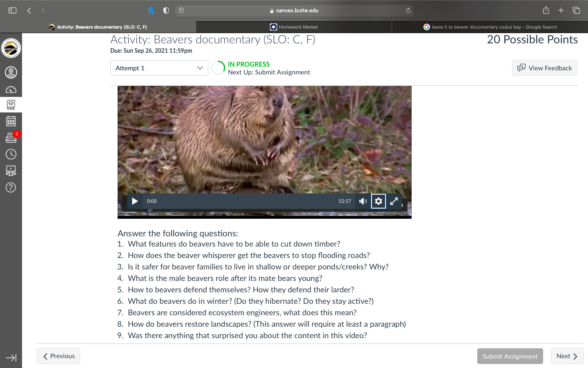Open the Help question mark icon
This screenshot has height=368, width=588.
(x=11, y=187)
